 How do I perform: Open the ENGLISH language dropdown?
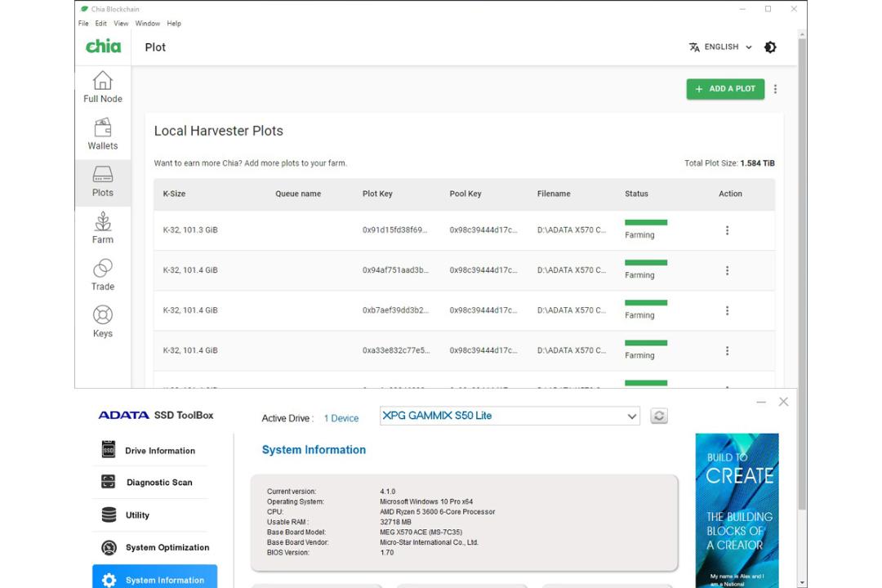[x=720, y=47]
